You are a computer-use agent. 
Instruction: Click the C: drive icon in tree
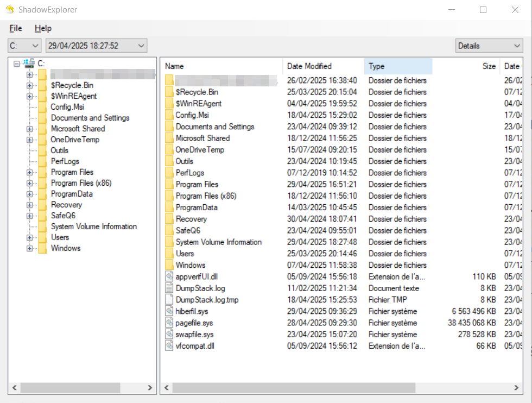pyautogui.click(x=29, y=63)
